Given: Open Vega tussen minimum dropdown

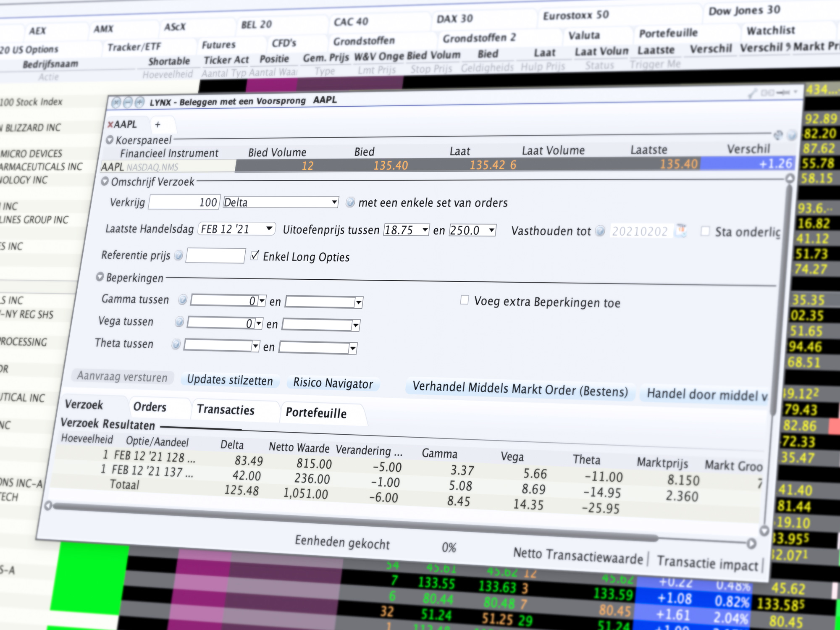Looking at the screenshot, I should pos(259,323).
